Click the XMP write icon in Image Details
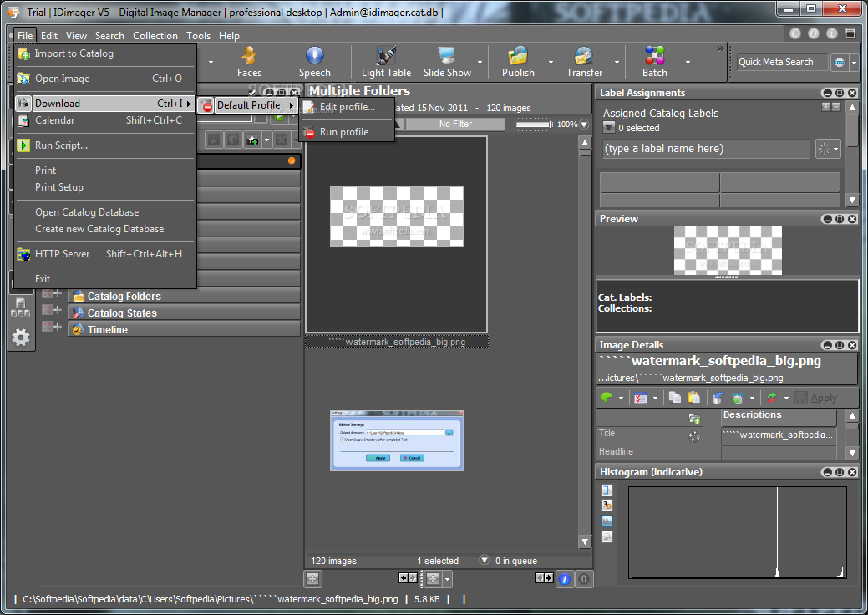 [738, 398]
